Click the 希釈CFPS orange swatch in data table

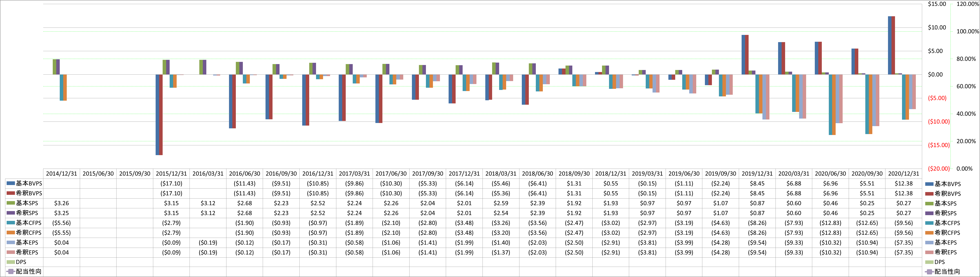pos(11,232)
